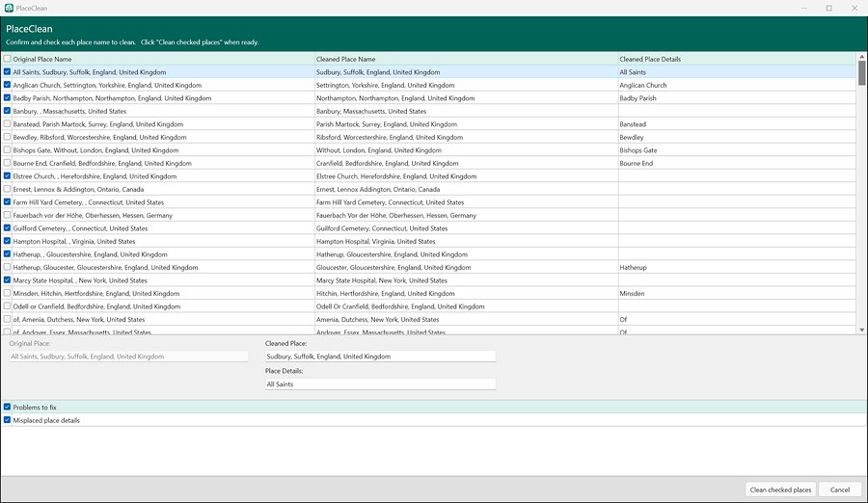Click the Clean checked places button
This screenshot has width=868, height=503.
(x=780, y=490)
